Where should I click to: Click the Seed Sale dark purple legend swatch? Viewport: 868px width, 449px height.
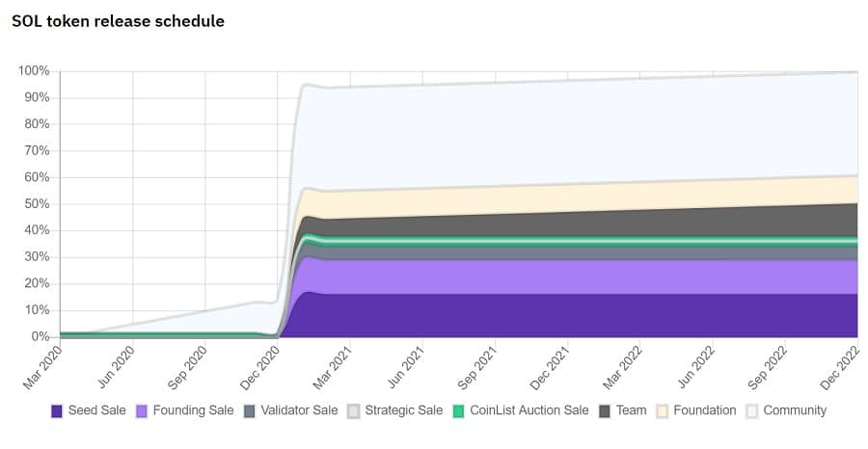point(57,410)
